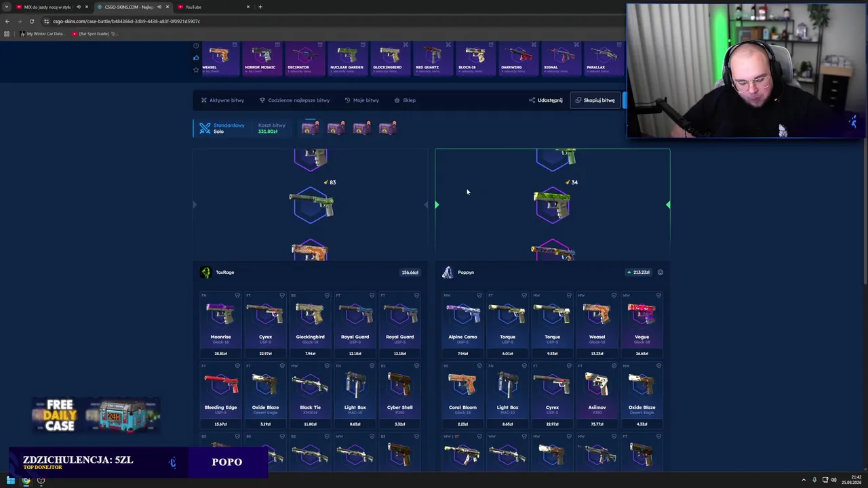Click the shield icon on TaxRage's Cyrex card
The image size is (868, 488).
[x=282, y=296]
